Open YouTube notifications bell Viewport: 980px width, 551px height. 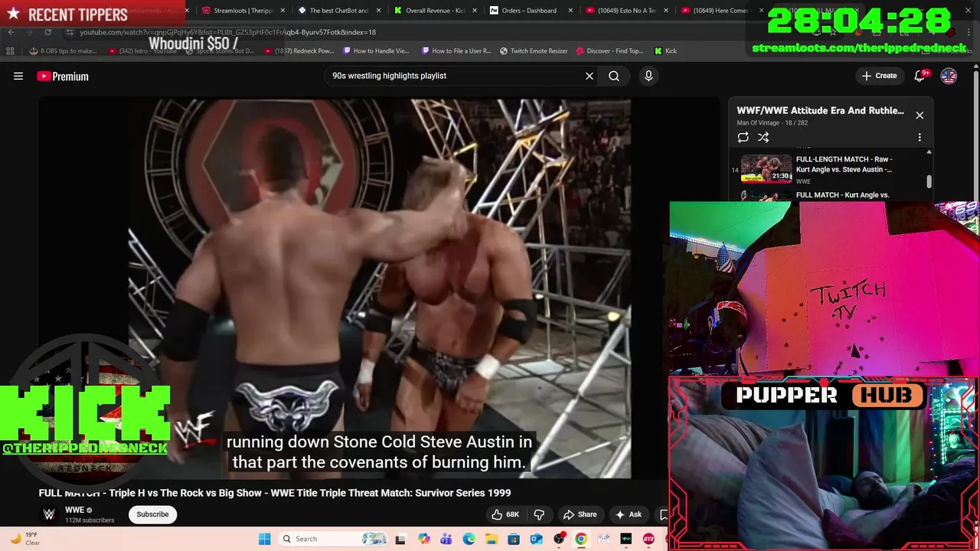pyautogui.click(x=920, y=76)
